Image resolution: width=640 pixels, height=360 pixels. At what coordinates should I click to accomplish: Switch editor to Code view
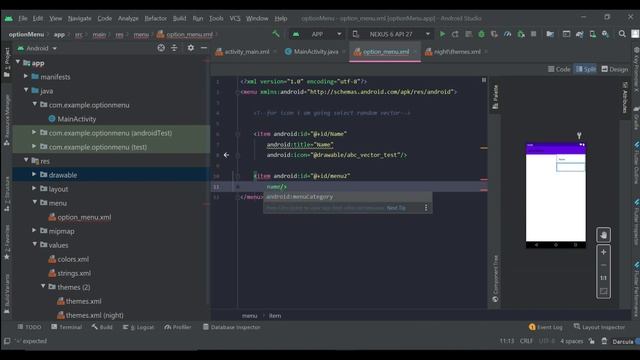point(559,69)
